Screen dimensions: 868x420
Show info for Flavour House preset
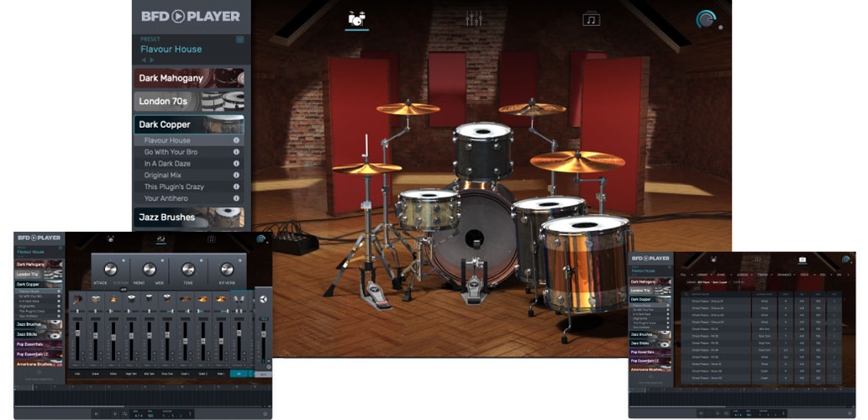[236, 140]
